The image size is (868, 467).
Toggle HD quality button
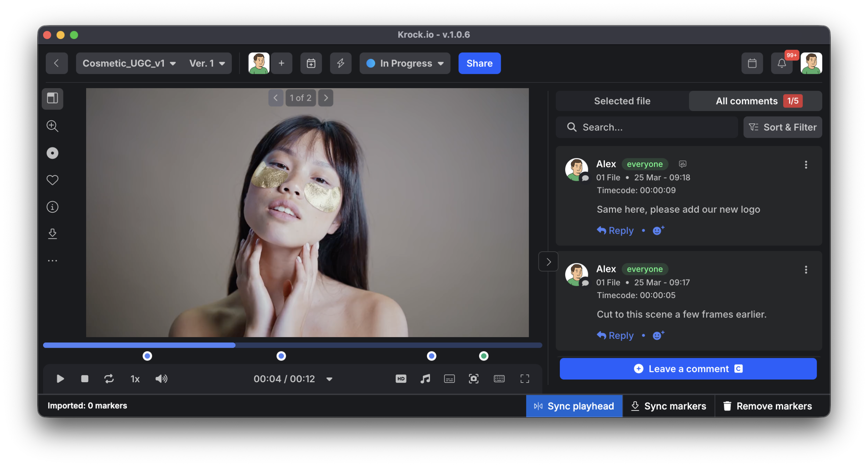(x=401, y=378)
